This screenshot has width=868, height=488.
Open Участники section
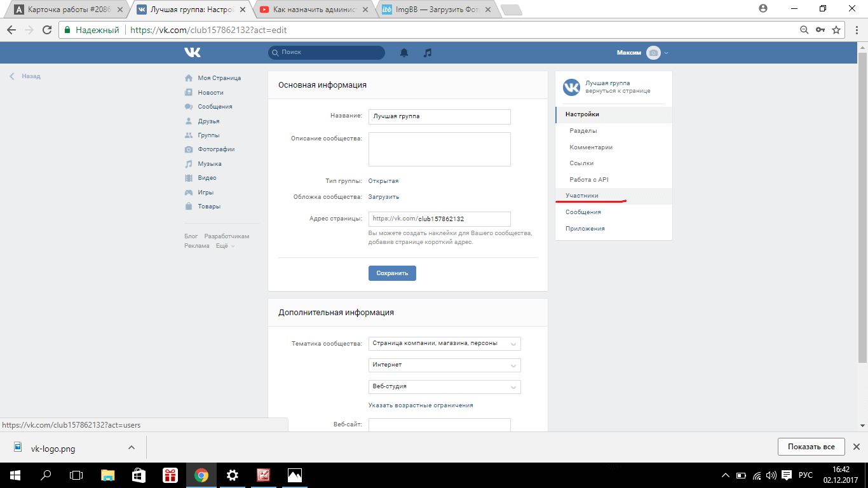613,196
